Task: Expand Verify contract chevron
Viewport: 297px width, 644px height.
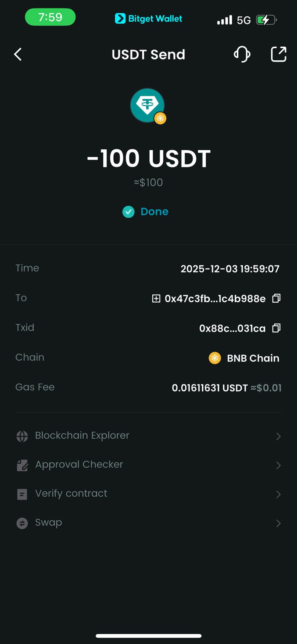Action: 278,494
